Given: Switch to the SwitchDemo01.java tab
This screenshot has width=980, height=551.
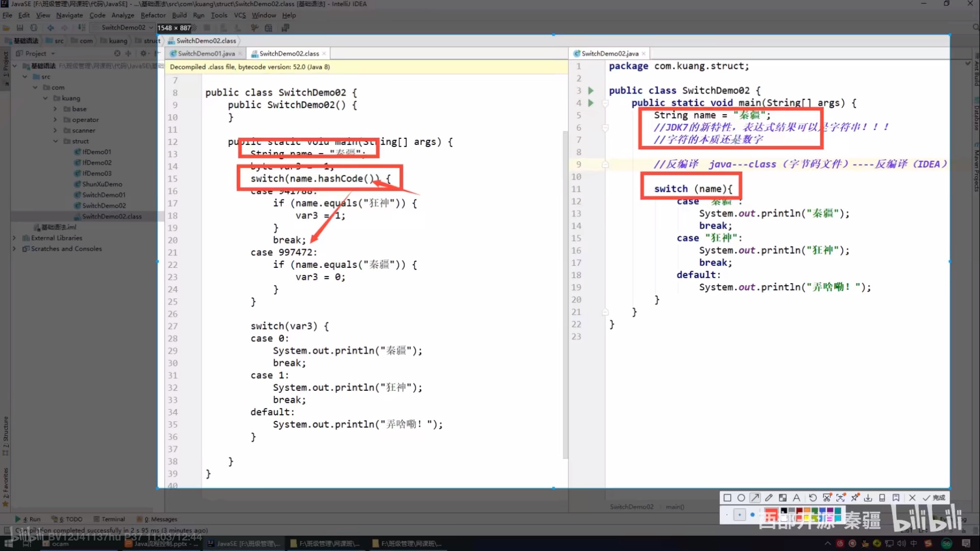Looking at the screenshot, I should (206, 54).
